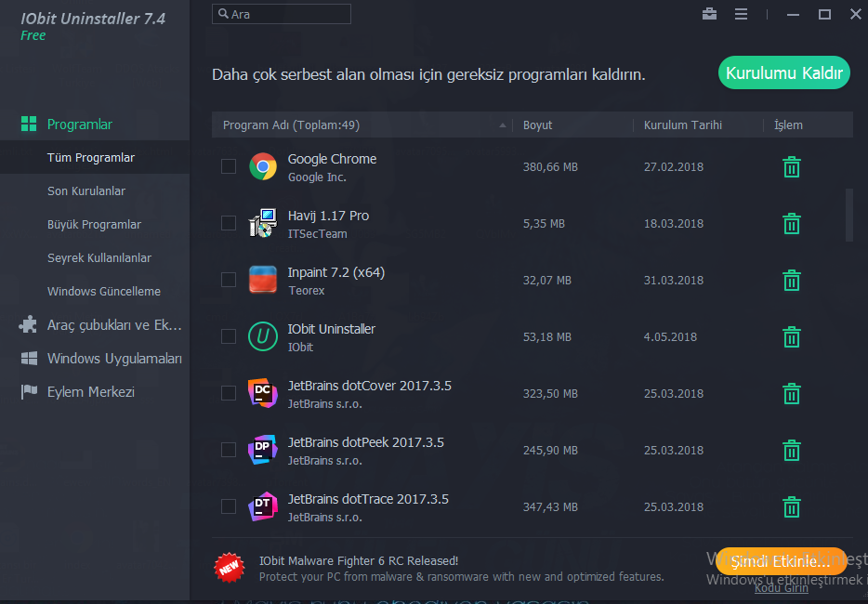Remove JetBrains dotCover using its trash icon

pos(792,394)
